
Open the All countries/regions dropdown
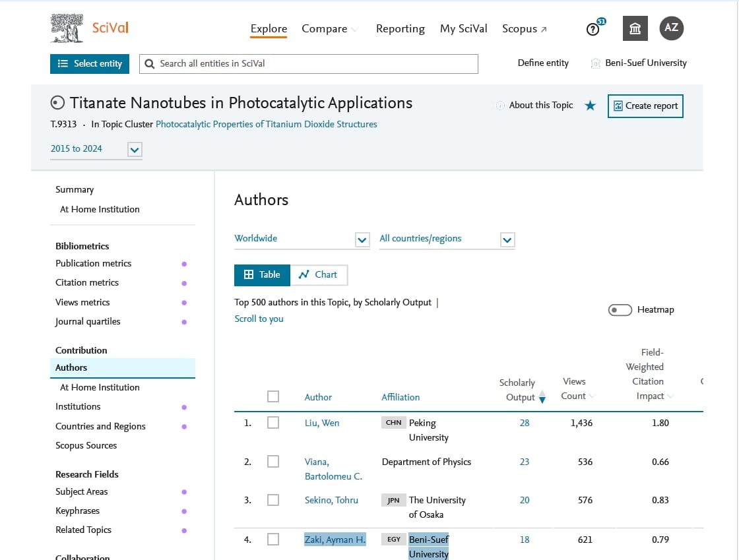507,239
